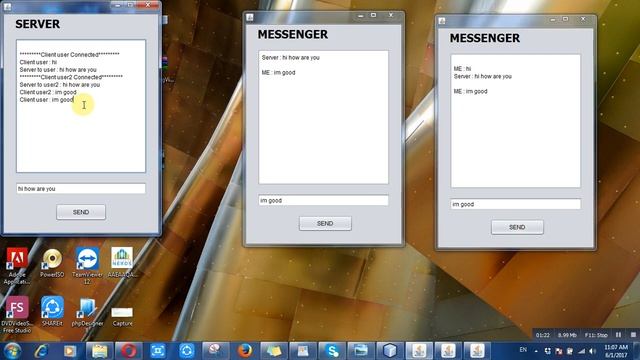
Task: Open Sticky Notes taskbar icon
Action: click(274, 351)
